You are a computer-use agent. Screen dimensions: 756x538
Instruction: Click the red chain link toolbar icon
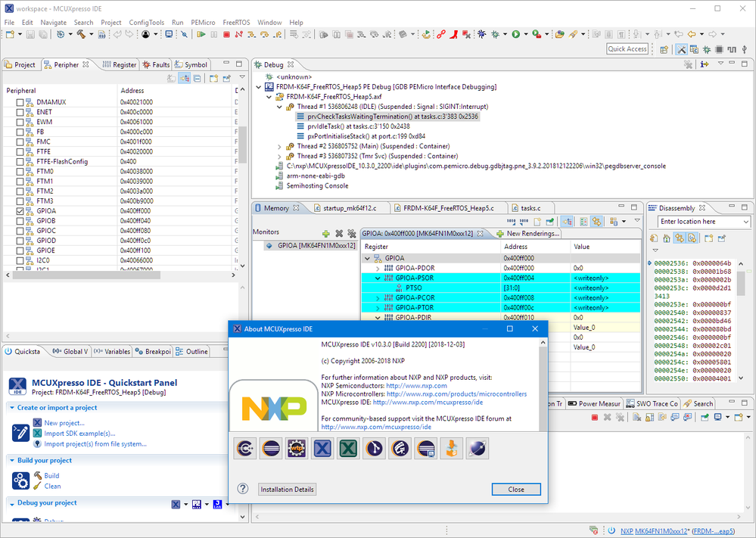click(x=440, y=34)
